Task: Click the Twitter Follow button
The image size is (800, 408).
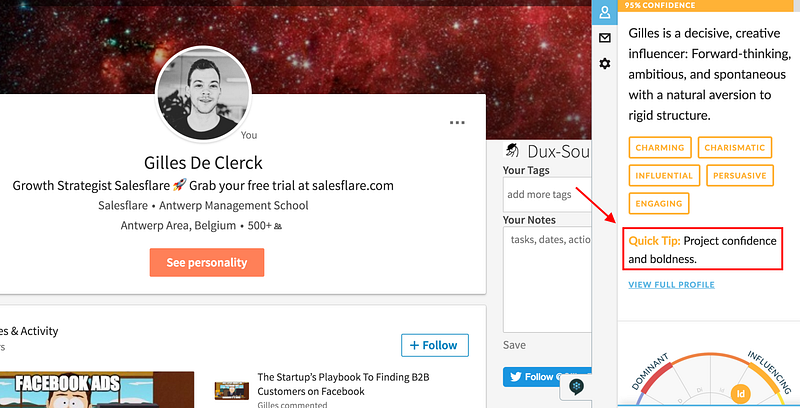Action: tap(547, 377)
